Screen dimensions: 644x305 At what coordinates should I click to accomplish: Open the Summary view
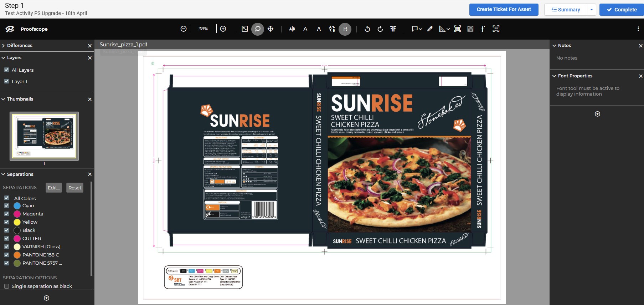coord(566,10)
